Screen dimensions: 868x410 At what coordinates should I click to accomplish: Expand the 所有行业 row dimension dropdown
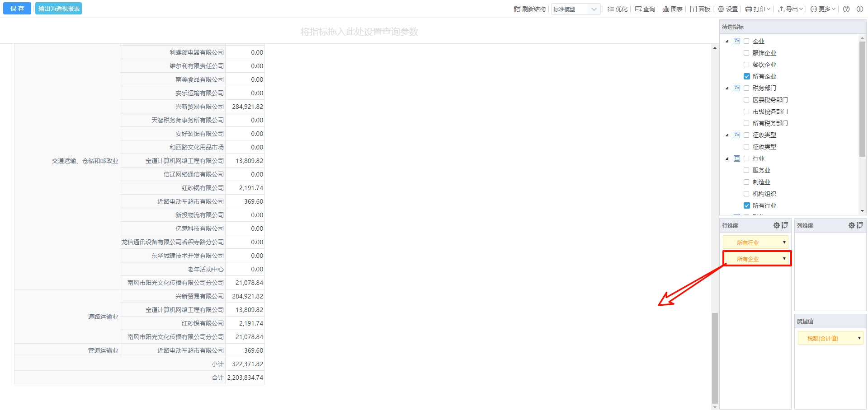(784, 242)
